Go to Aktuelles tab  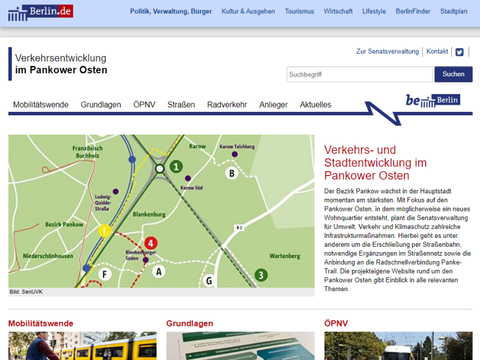tap(315, 105)
